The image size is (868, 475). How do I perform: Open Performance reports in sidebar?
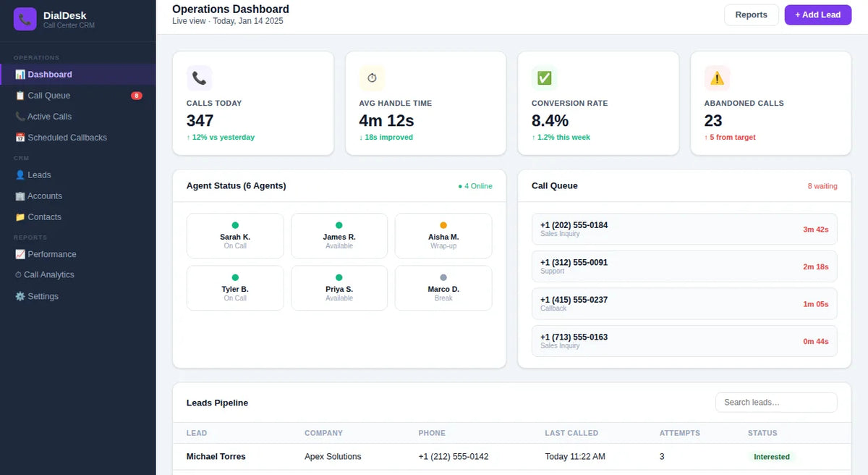(78, 254)
